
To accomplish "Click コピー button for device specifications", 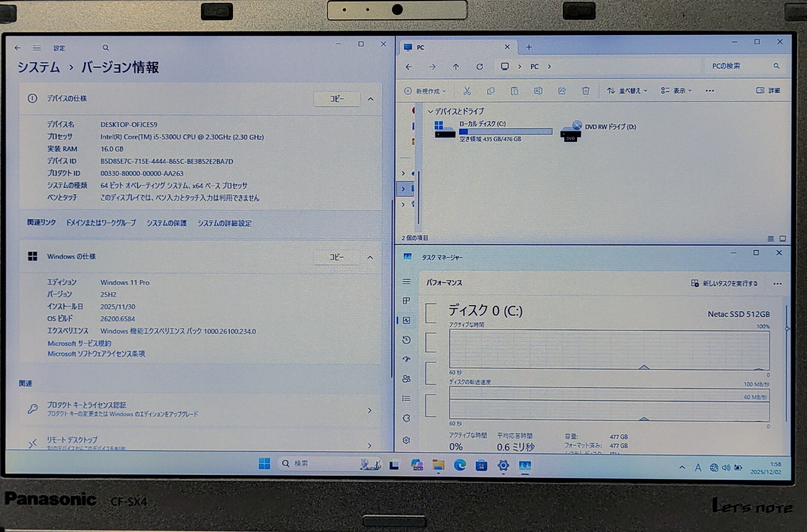I will coord(337,99).
